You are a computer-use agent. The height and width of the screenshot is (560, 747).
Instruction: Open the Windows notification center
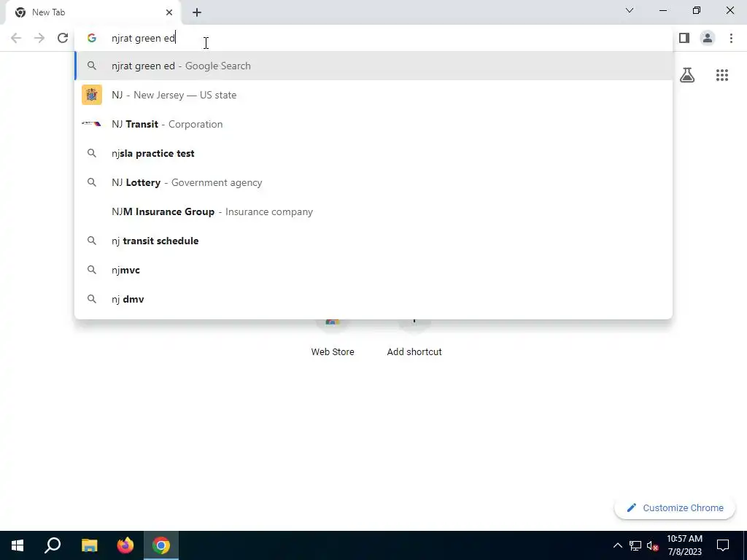coord(723,545)
